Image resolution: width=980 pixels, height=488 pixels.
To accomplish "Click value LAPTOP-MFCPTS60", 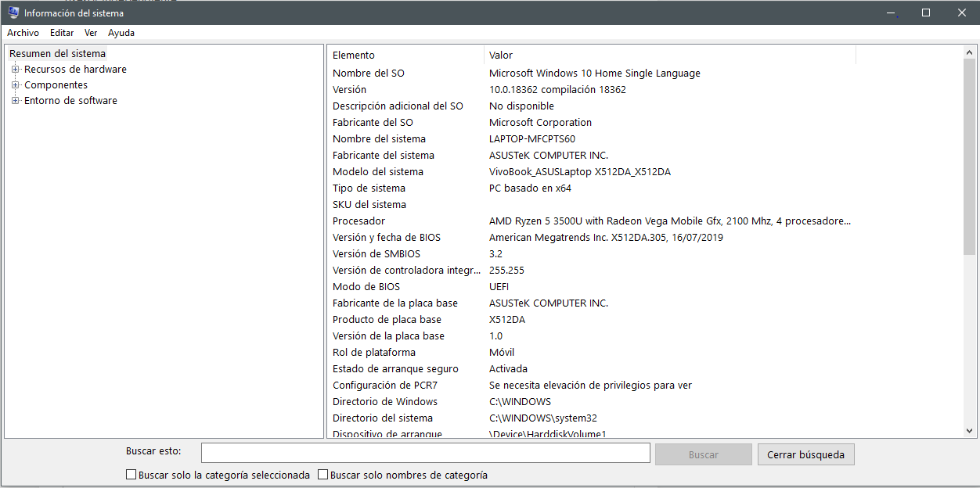I will tap(532, 139).
